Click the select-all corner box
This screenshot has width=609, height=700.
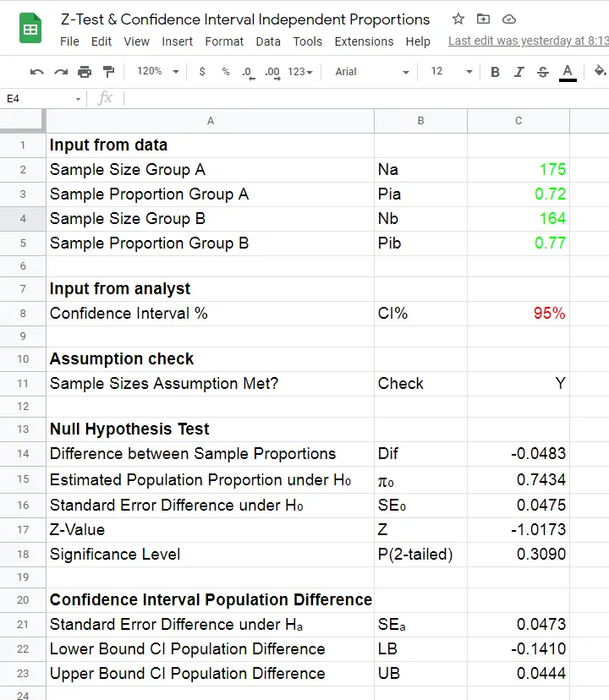tap(22, 121)
